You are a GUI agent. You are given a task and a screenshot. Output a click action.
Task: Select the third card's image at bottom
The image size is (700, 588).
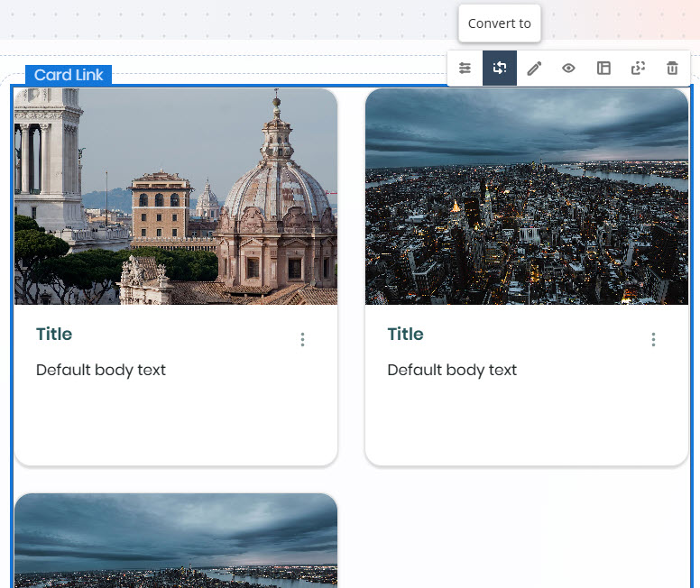point(176,541)
